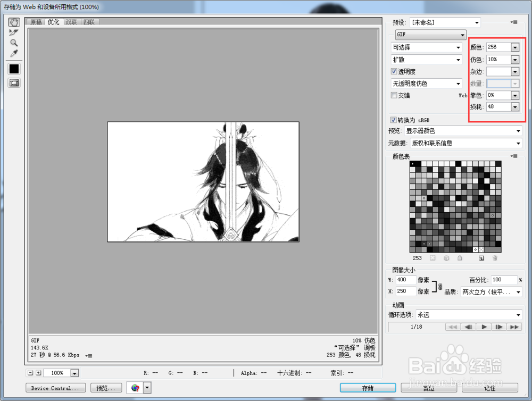Expand the 仿色 10% value arrow
The image size is (532, 401).
tap(515, 60)
